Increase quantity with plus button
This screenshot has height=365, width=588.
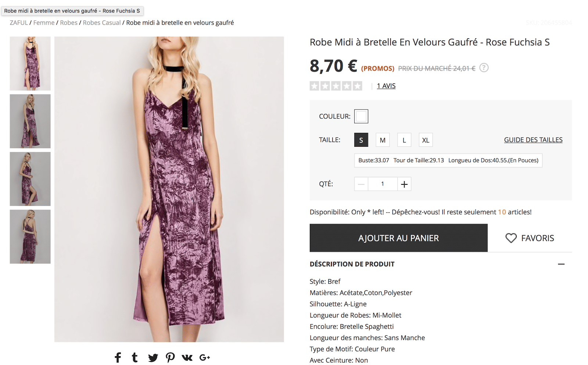pos(404,184)
